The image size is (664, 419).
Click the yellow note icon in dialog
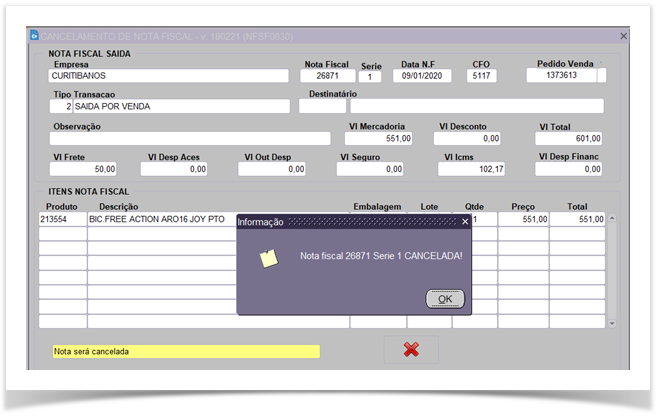pyautogui.click(x=269, y=258)
